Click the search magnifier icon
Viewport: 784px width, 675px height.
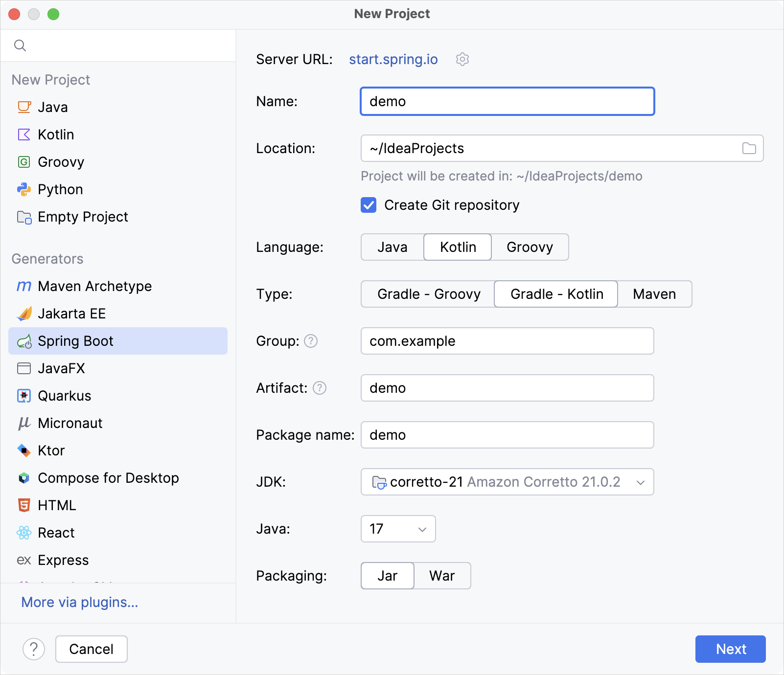pyautogui.click(x=20, y=45)
